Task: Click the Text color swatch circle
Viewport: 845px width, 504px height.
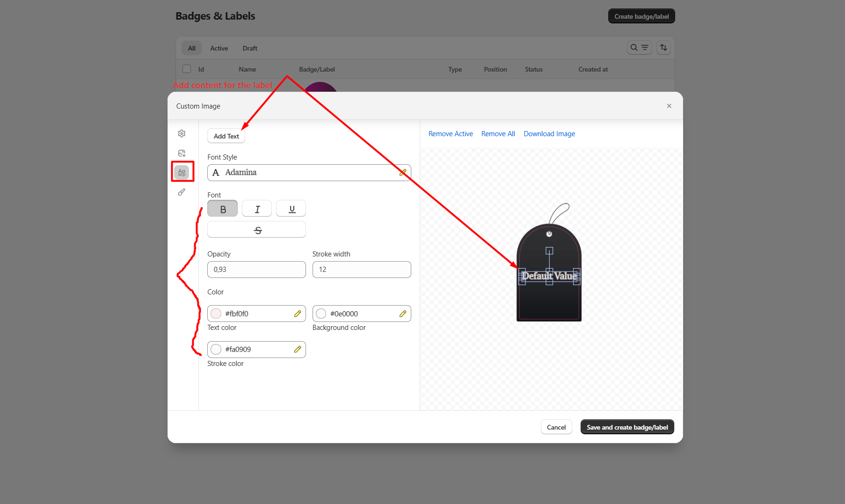Action: [x=216, y=314]
